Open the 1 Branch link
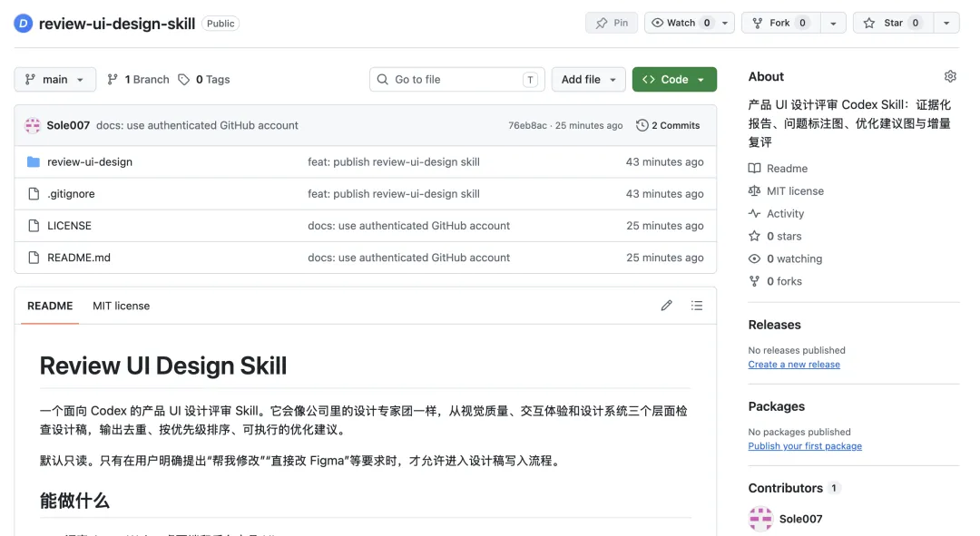 pos(138,79)
